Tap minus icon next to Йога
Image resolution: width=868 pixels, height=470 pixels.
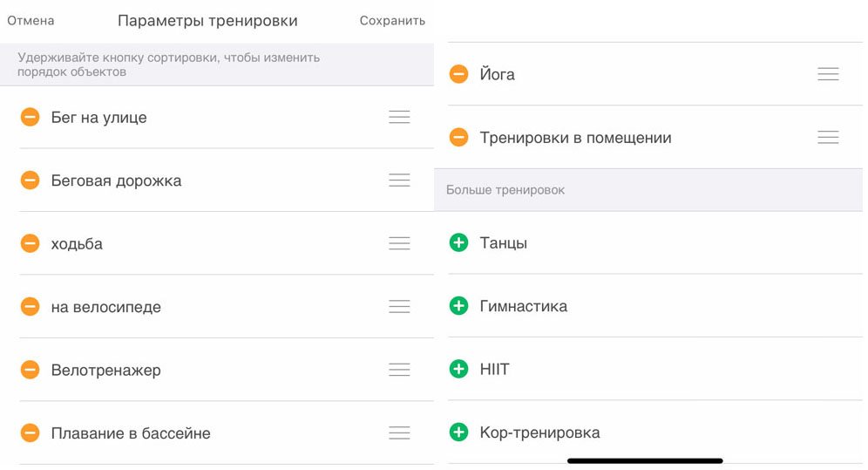(458, 73)
